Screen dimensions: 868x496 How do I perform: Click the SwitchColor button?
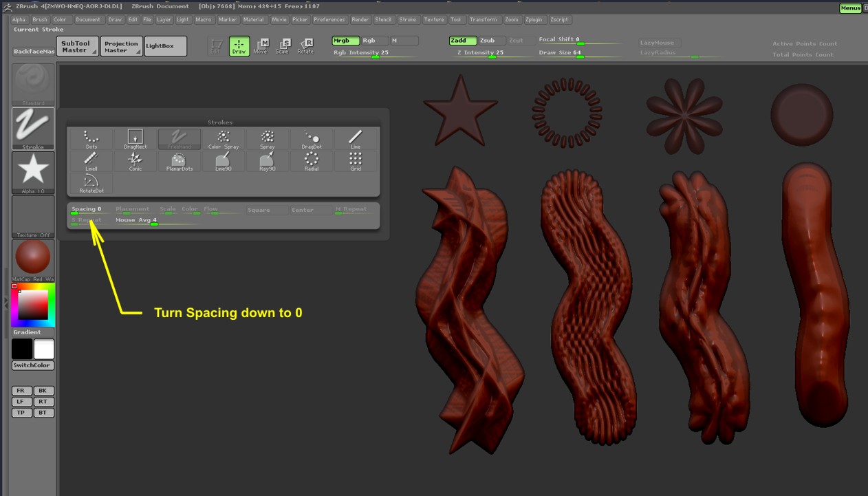(32, 365)
